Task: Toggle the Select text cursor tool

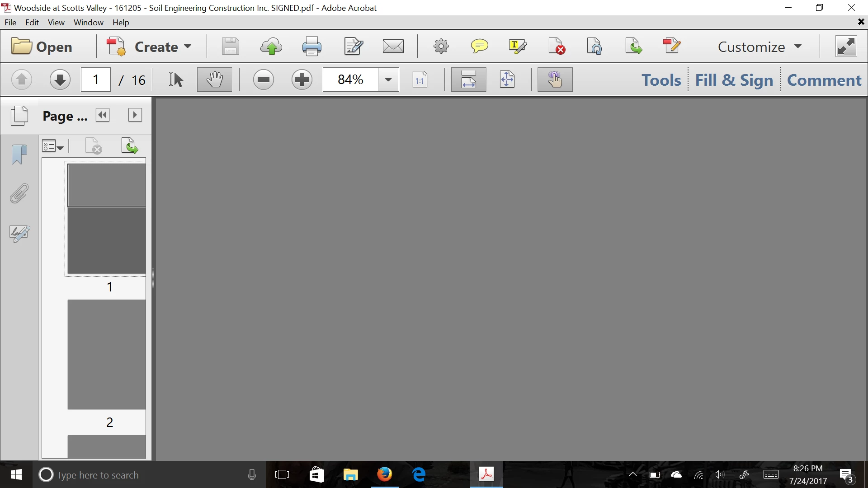Action: [x=176, y=80]
